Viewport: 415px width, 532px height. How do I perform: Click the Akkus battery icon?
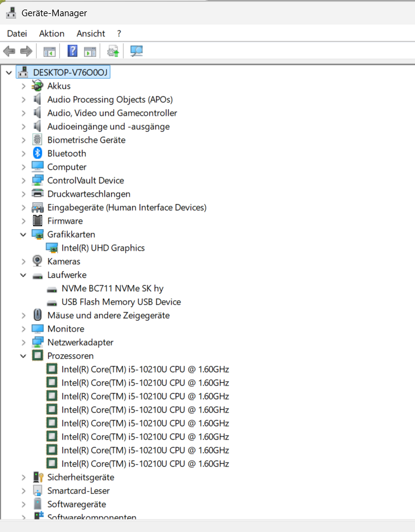pyautogui.click(x=37, y=86)
